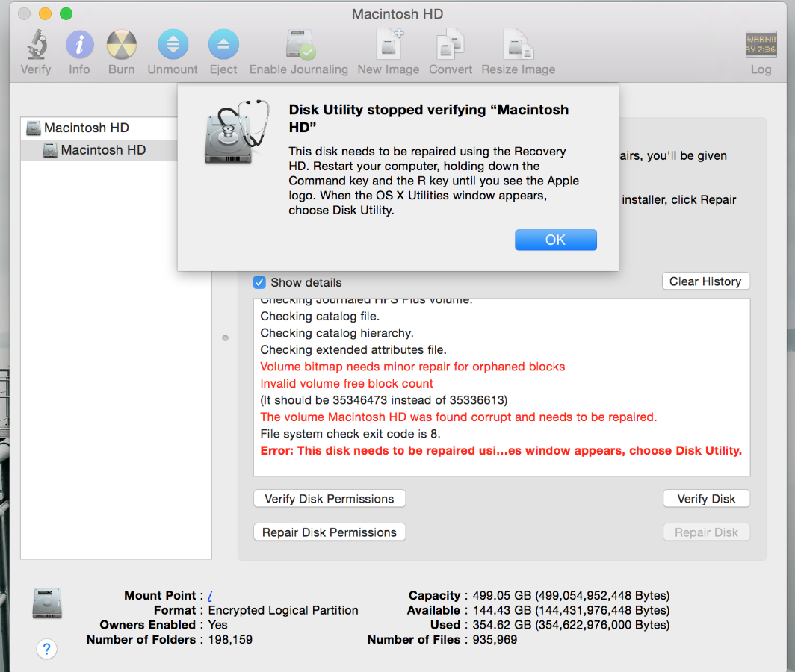Viewport: 795px width, 672px height.
Task: Click the Enable Journaling icon
Action: (x=300, y=45)
